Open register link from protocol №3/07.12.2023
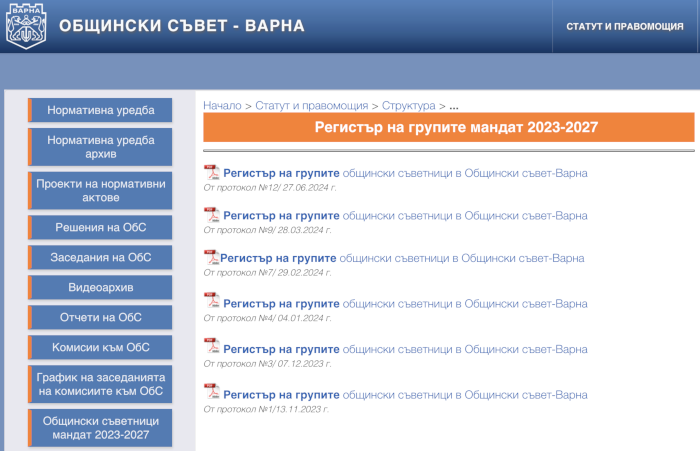The height and width of the screenshot is (451, 700). tap(405, 349)
